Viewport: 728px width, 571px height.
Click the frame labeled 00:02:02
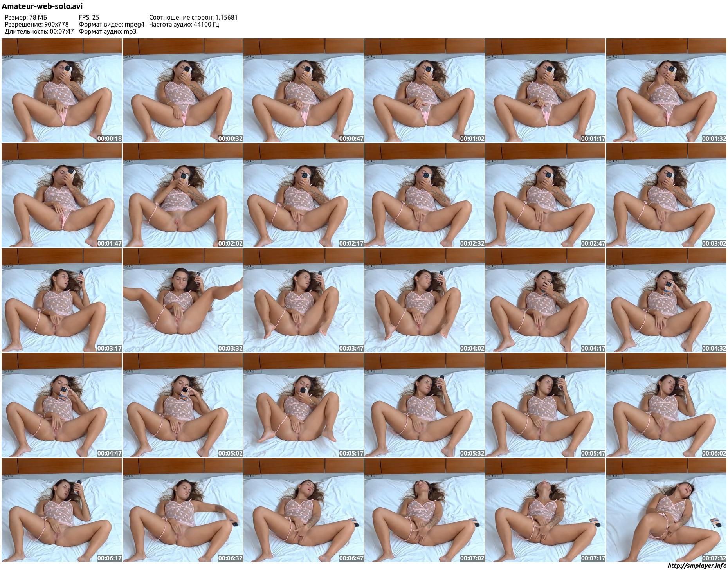point(182,195)
